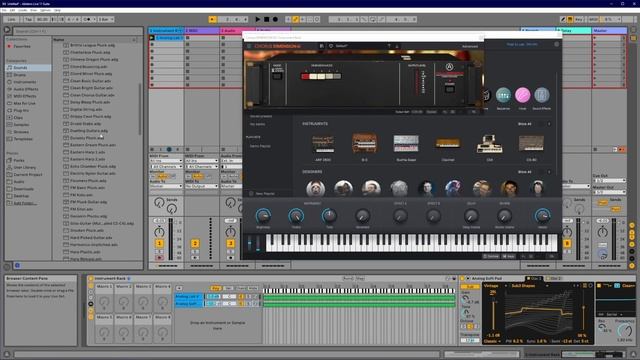640x360 pixels.
Task: Stop playback with the Stop button
Action: point(267,19)
